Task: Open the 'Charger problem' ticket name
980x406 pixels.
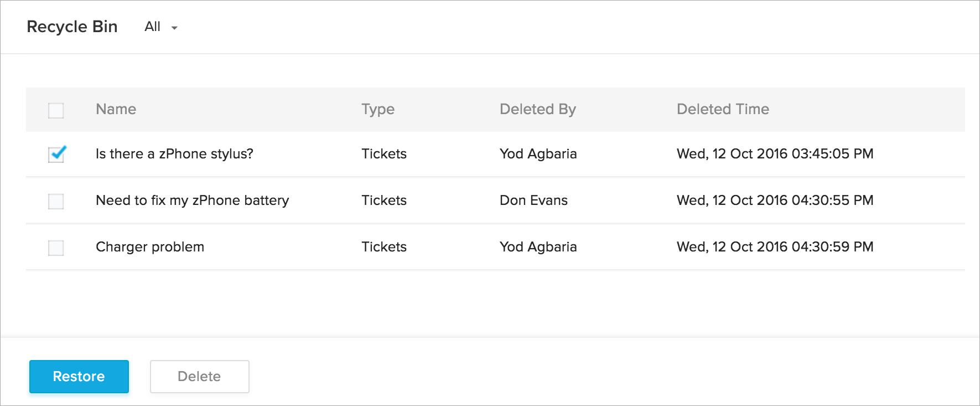Action: (150, 247)
